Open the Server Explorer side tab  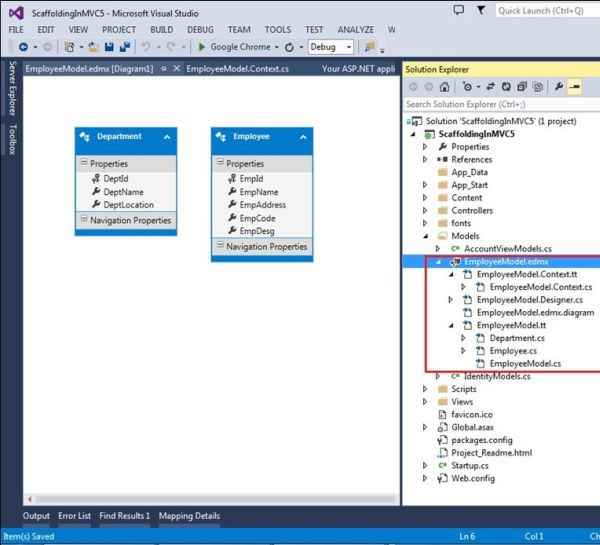[12, 88]
